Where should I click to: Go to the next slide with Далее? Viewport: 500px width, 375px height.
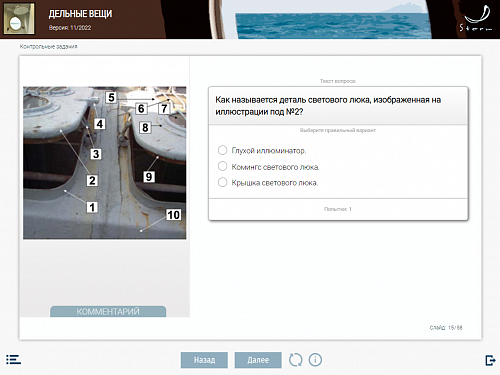[x=258, y=360]
